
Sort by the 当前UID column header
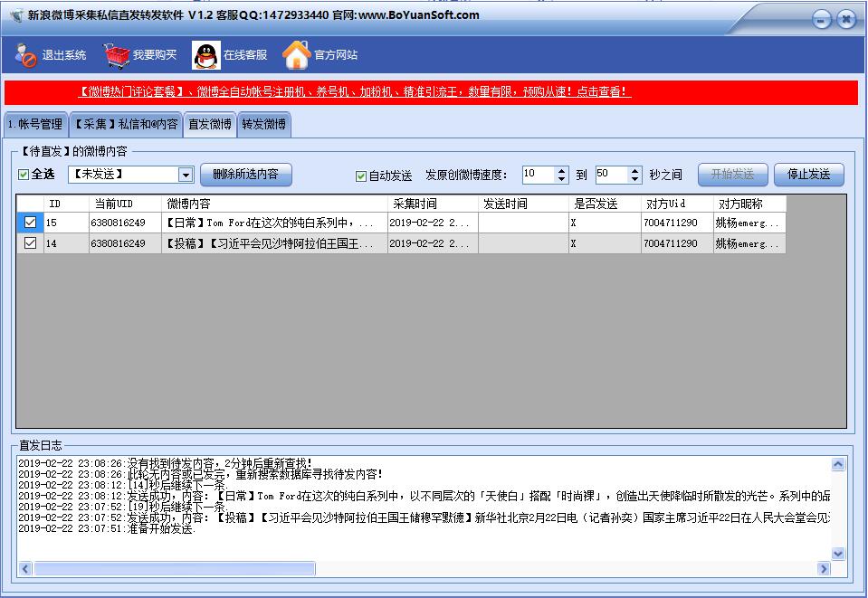pos(125,204)
